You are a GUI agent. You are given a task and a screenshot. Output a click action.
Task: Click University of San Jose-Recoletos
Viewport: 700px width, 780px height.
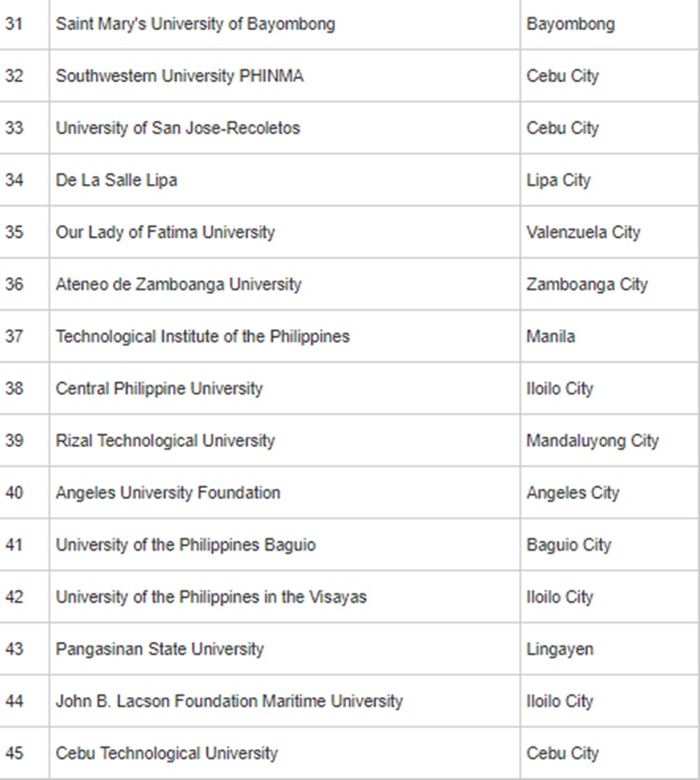[x=177, y=129]
